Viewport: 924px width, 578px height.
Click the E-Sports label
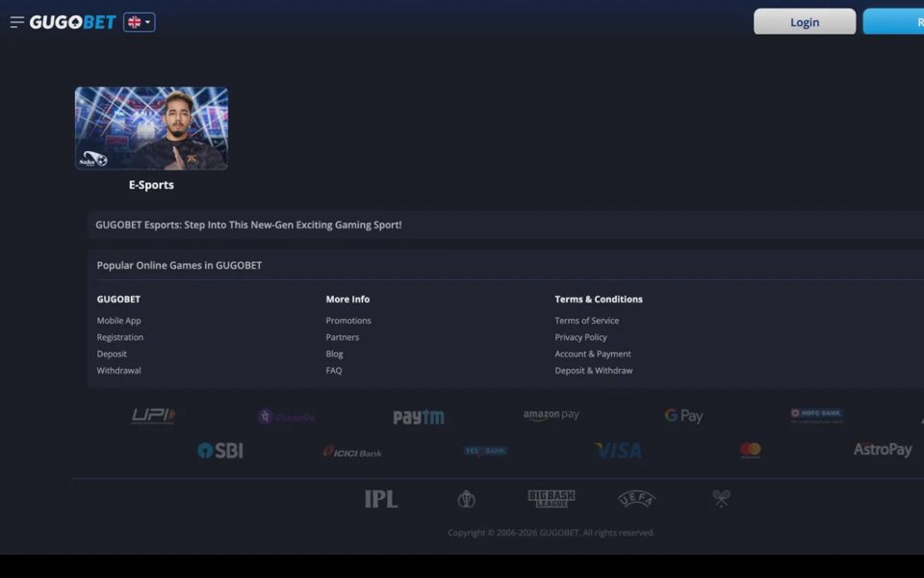coord(151,185)
